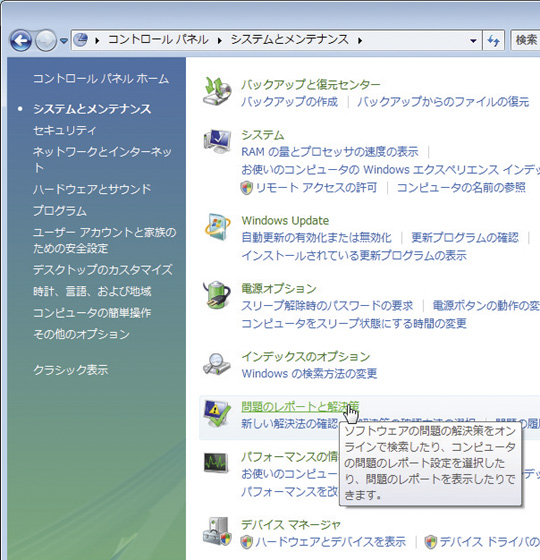540x560 pixels.
Task: Open ネットワークとインターネット in sidebar
Action: [x=102, y=159]
